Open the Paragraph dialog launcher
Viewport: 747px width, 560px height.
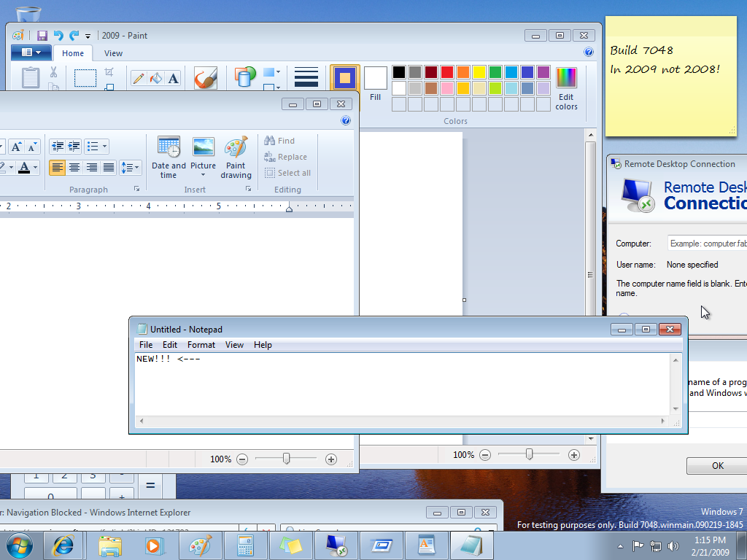[x=136, y=189]
